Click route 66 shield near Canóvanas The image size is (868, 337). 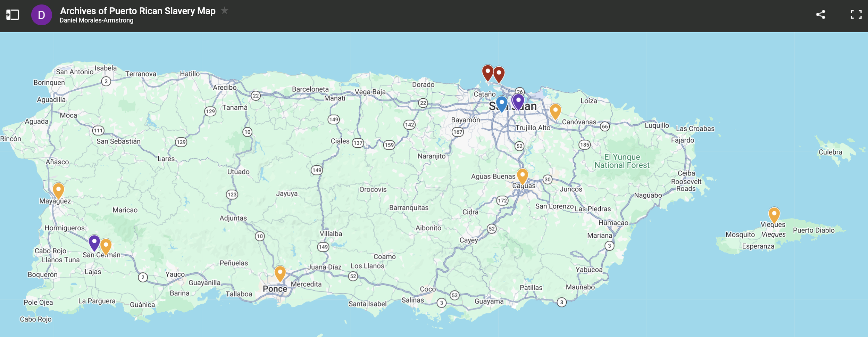(605, 126)
